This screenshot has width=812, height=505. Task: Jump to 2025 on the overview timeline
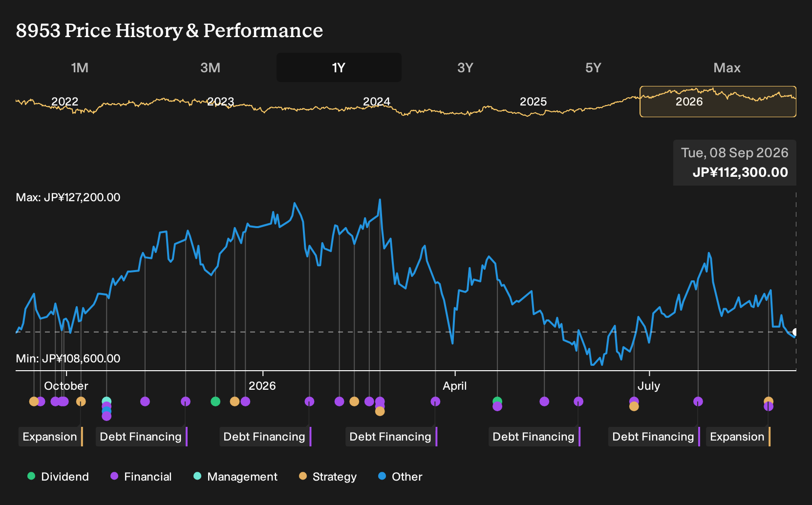tap(533, 102)
